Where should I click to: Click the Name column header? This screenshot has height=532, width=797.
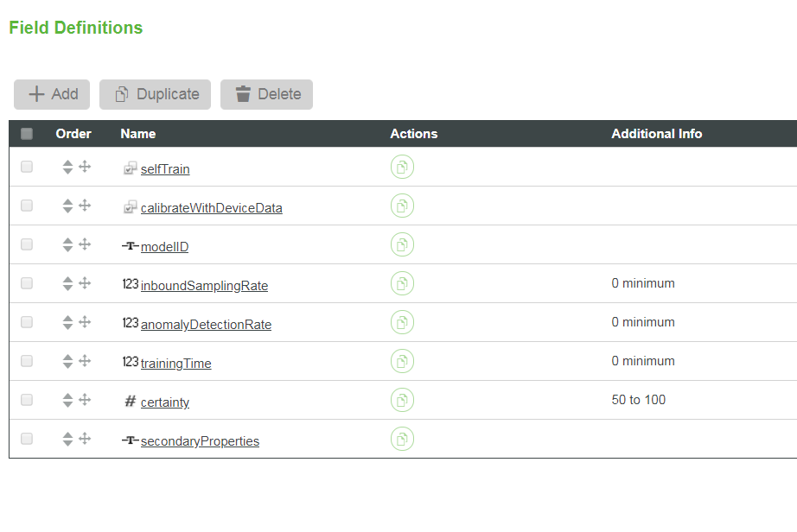pos(138,134)
